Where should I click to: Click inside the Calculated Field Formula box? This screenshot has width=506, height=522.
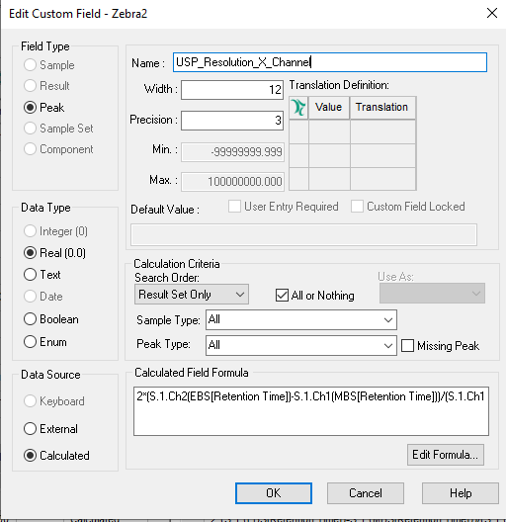pyautogui.click(x=311, y=411)
